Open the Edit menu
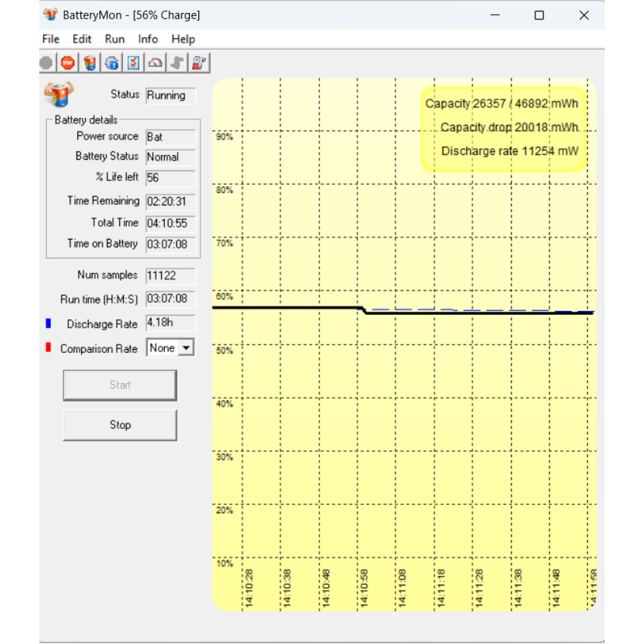The height and width of the screenshot is (644, 644). click(82, 39)
